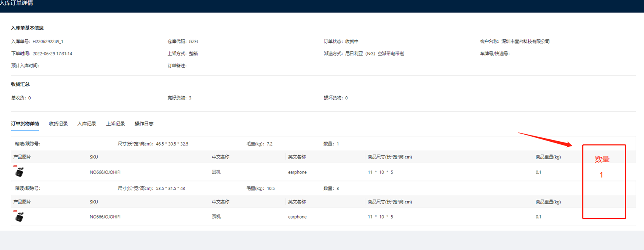Click earphone product image in 10.5 kg box
Image resolution: width=644 pixels, height=250 pixels.
(x=19, y=217)
